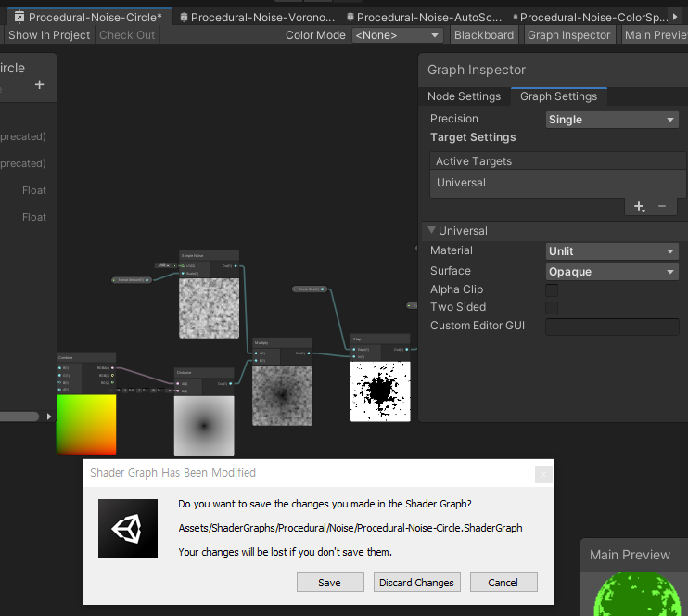Screen dimensions: 688x616
Task: Click the Simple Noise node preview
Action: 209,308
